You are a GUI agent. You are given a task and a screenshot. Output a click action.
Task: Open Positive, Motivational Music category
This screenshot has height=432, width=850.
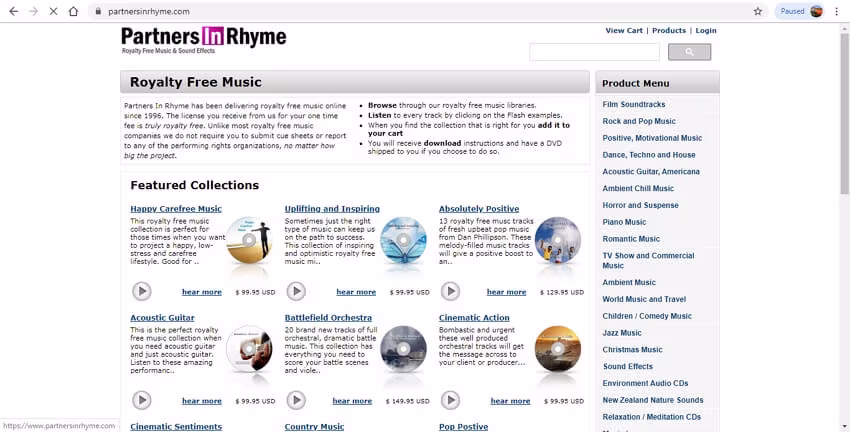[x=652, y=138]
